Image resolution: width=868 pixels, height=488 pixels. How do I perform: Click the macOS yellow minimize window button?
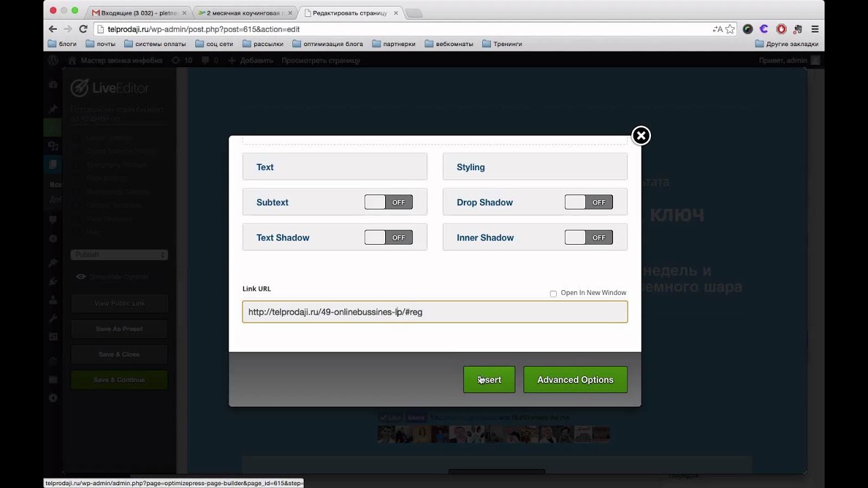[64, 11]
